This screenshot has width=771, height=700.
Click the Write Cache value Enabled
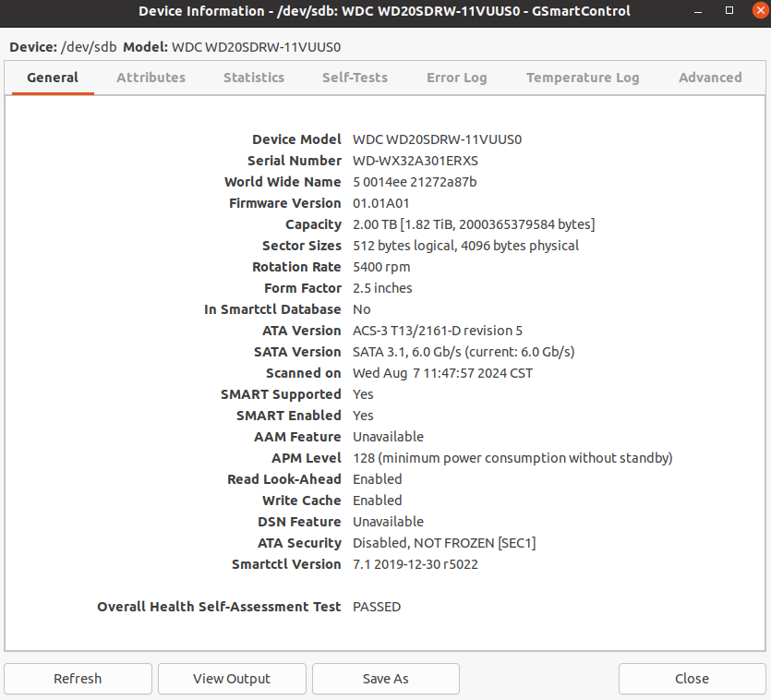[x=377, y=501]
